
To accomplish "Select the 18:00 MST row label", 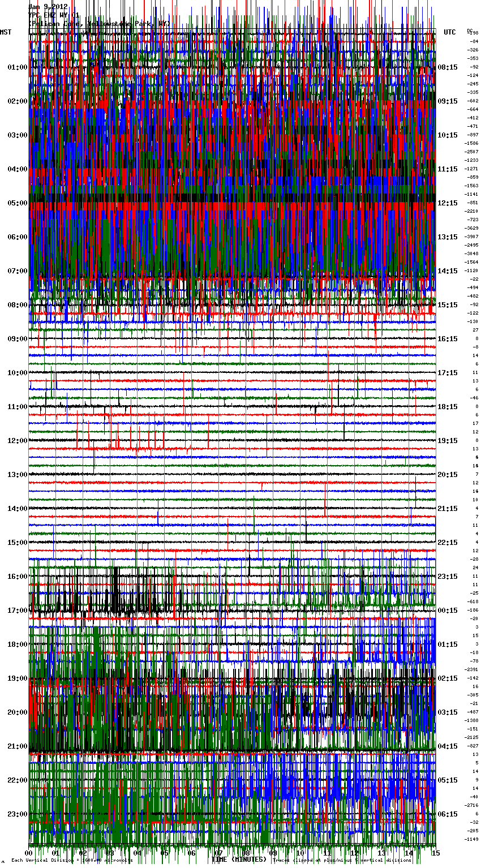I will click(17, 644).
